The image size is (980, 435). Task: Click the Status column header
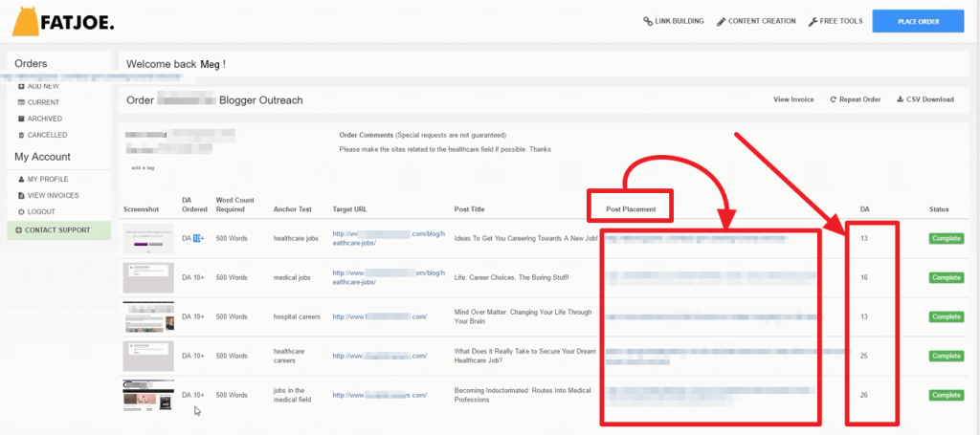tap(939, 209)
